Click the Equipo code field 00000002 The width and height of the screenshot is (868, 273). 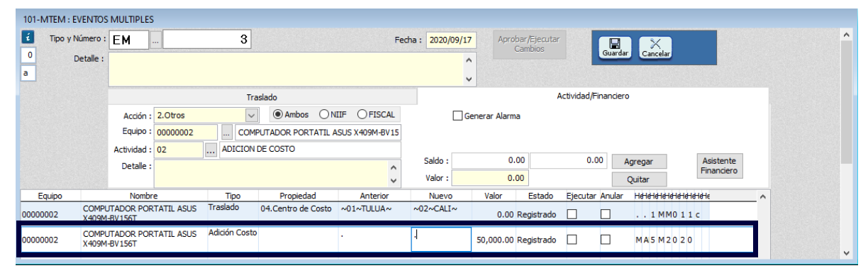coord(187,133)
